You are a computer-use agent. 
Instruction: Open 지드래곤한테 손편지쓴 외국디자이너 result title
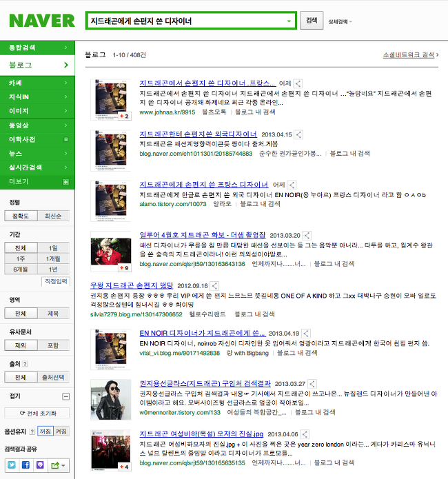198,134
